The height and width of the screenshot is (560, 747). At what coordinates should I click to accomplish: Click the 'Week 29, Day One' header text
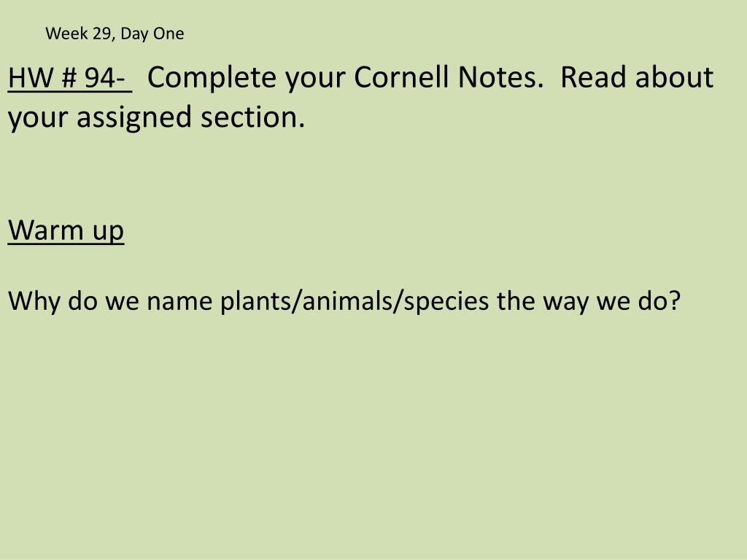click(115, 34)
